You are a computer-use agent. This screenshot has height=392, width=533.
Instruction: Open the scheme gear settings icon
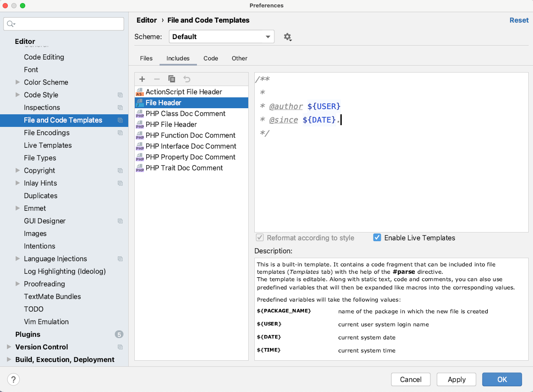287,37
